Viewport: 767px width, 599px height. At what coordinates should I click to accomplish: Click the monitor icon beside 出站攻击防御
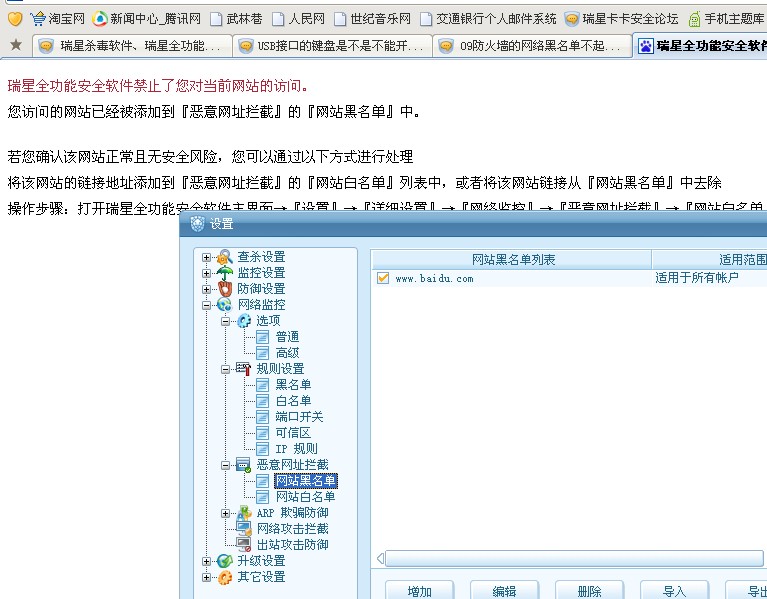click(244, 544)
